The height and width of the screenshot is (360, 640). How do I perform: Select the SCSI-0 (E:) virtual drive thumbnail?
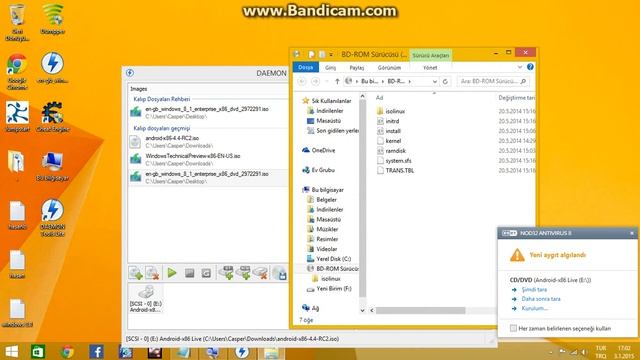tap(146, 299)
